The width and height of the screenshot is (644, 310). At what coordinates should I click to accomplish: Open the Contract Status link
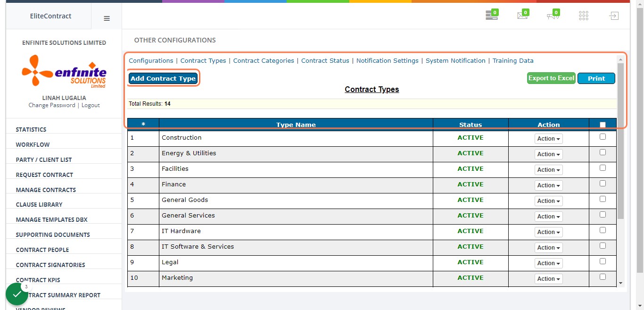(x=325, y=61)
